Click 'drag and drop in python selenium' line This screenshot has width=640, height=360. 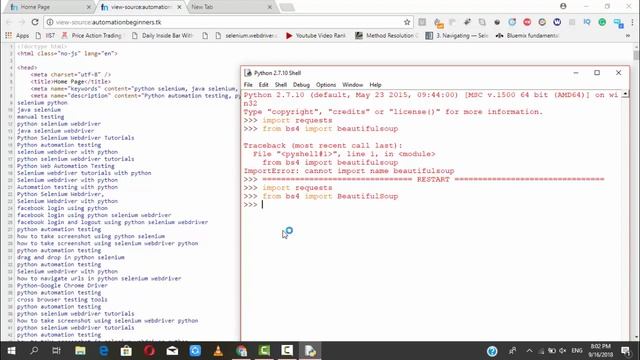tap(71, 257)
